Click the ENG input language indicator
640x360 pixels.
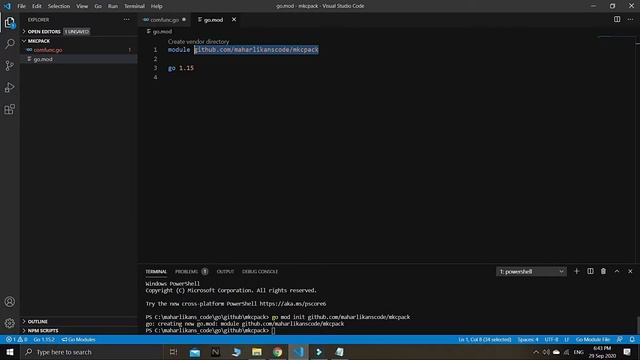(x=578, y=352)
